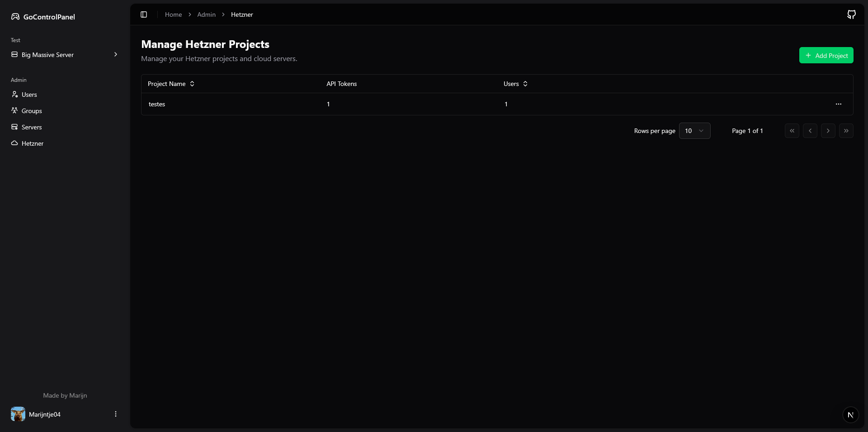
Task: Open Servers in the Admin menu
Action: coord(65,127)
